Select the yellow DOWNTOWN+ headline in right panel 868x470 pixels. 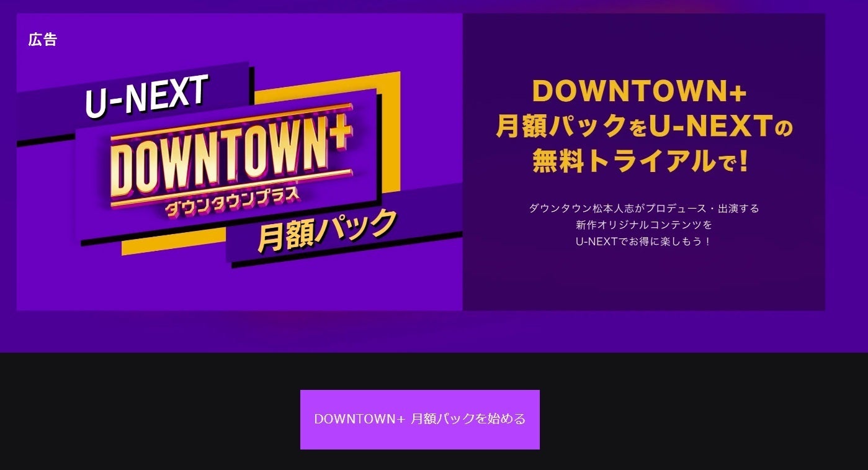click(x=639, y=92)
